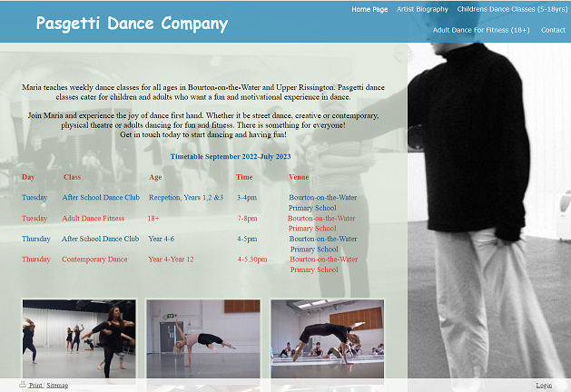Screen dimensions: 571x392
Task: Open the group dance studio thumbnail
Action: click(x=79, y=338)
